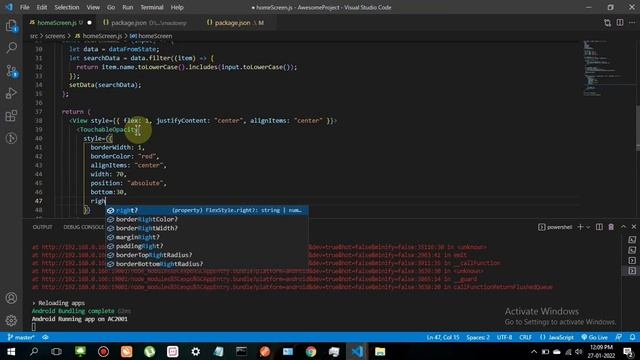Split the terminal panel

[599, 227]
